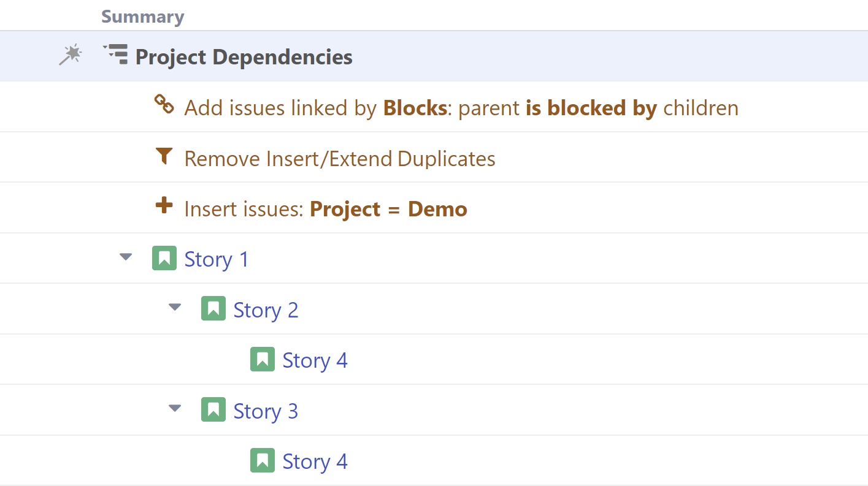Collapse the Story 1 tree node

tap(126, 257)
